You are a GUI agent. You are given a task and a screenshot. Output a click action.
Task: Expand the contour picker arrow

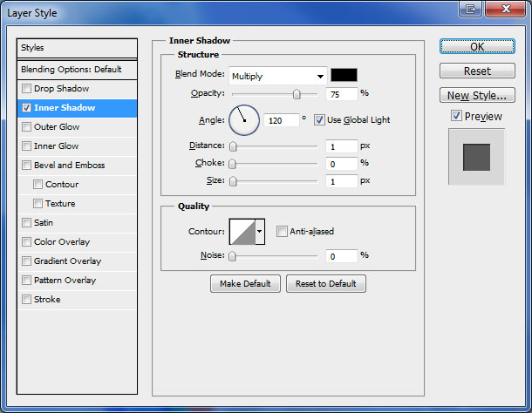260,232
